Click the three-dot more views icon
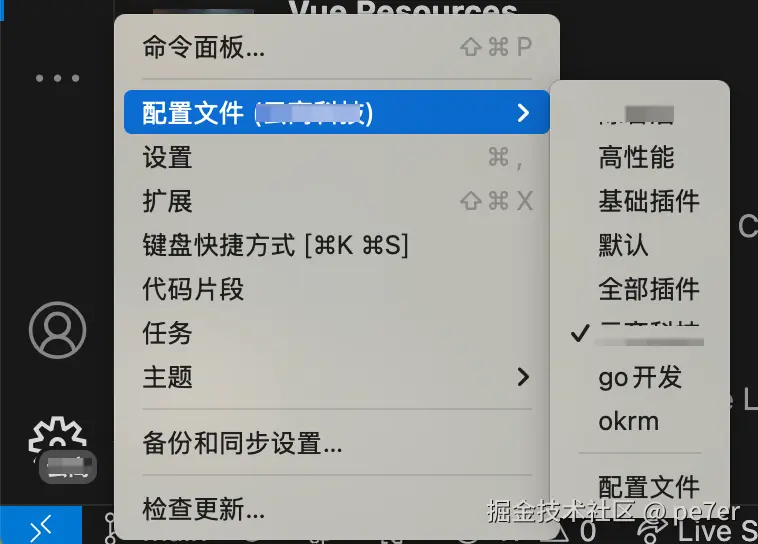This screenshot has height=544, width=758. 57,78
